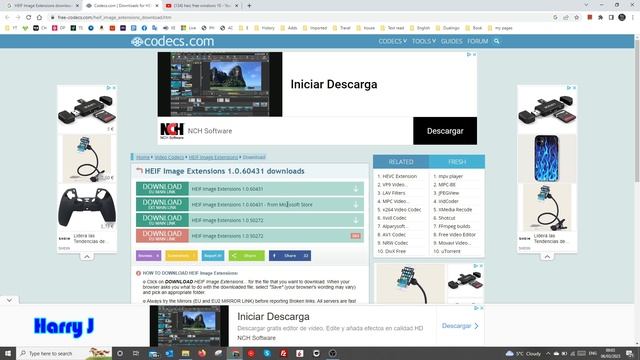Click the black Descargar ad button

(445, 131)
